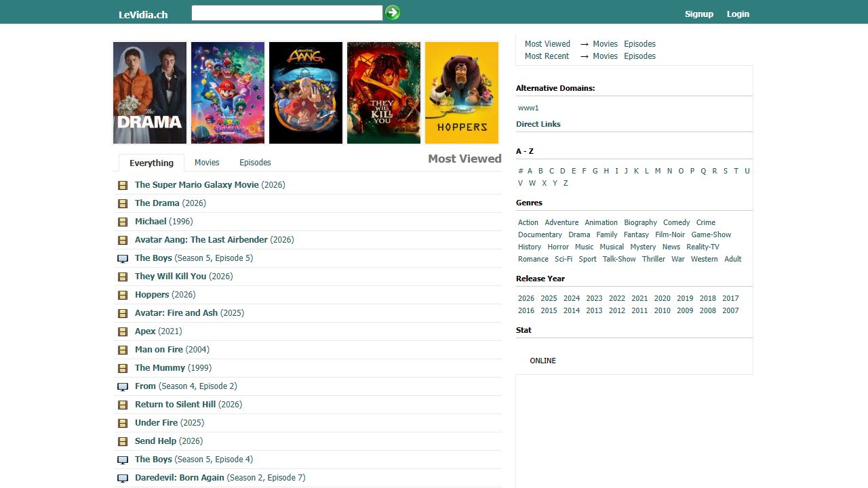This screenshot has height=488, width=868.
Task: Open the Signup page
Action: coord(699,14)
